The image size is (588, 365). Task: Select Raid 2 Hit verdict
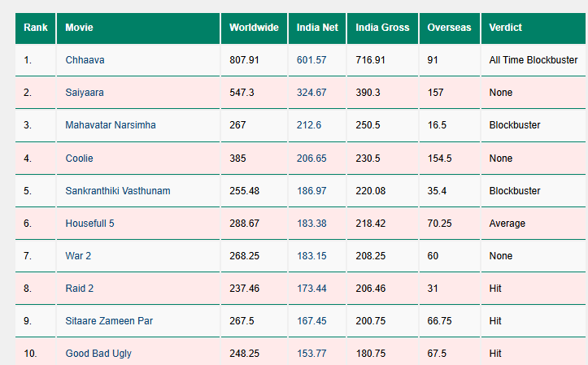pos(495,289)
